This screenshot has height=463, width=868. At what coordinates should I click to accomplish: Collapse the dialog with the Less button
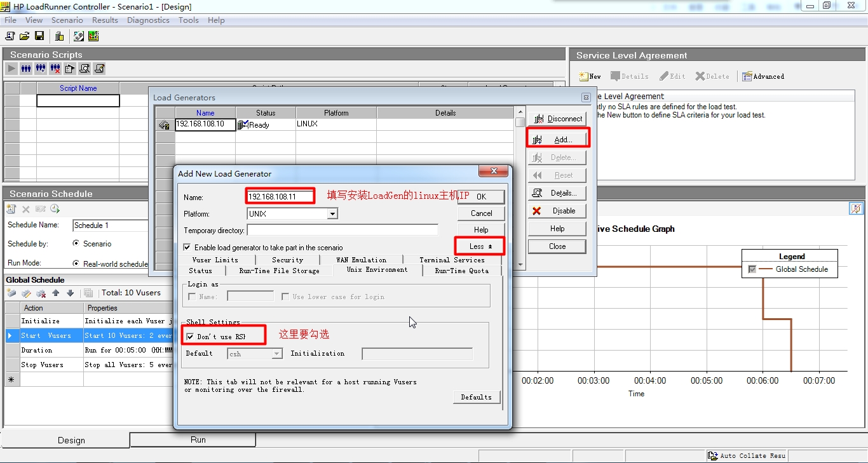click(x=480, y=246)
